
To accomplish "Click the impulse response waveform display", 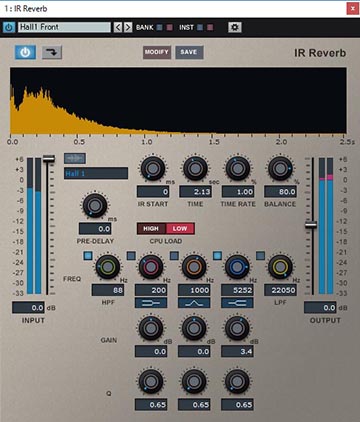I will [178, 101].
